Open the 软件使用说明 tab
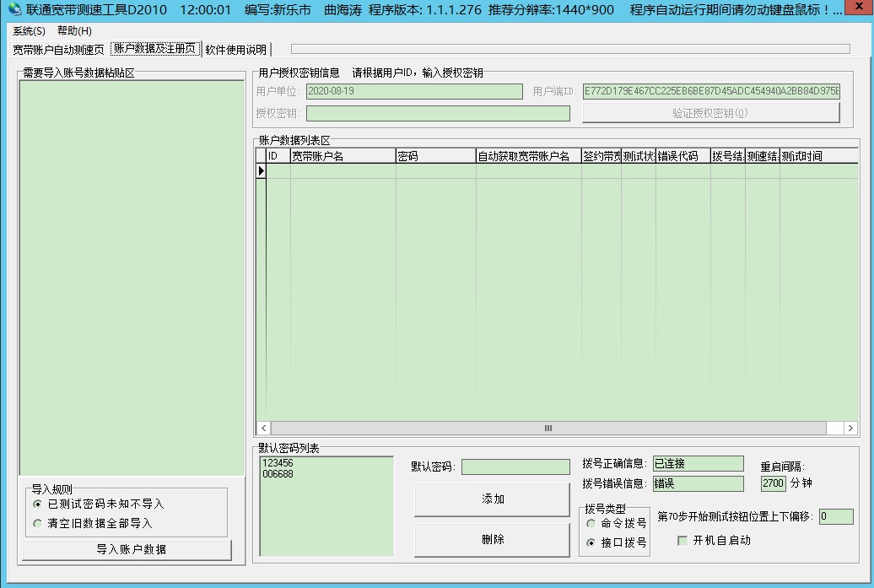 tap(236, 50)
